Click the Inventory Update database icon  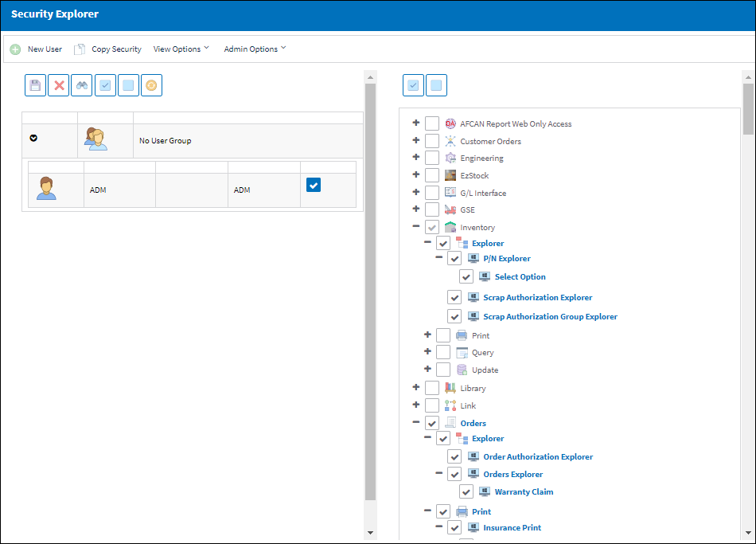pos(462,370)
